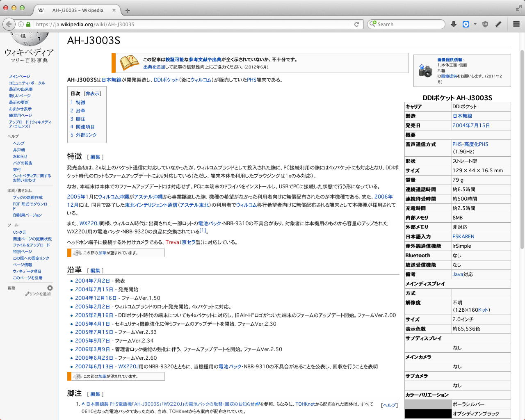The height and width of the screenshot is (420, 525).
Task: Open footnote reference [1] in the text
Action: tap(203, 230)
